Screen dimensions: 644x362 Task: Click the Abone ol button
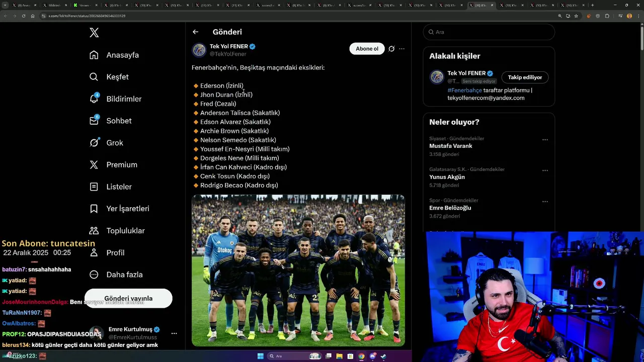pos(367,49)
